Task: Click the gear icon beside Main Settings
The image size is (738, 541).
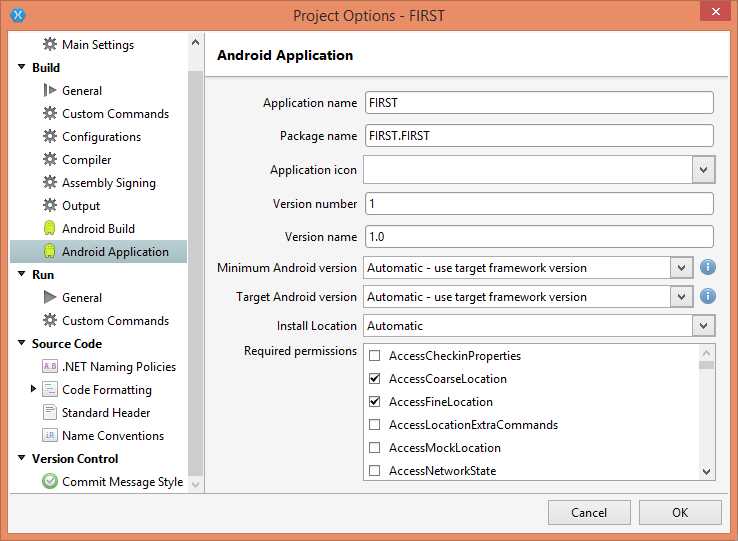Action: 50,44
